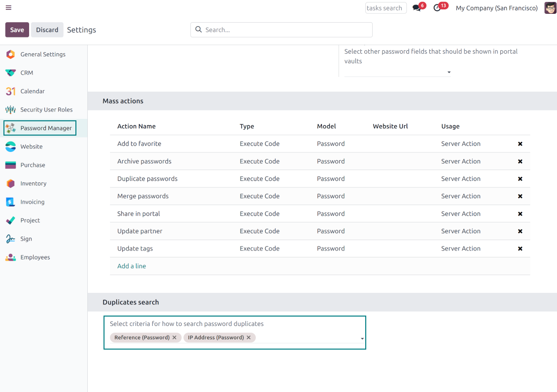This screenshot has width=557, height=392.
Task: Click the search magnifier icon
Action: 199,30
